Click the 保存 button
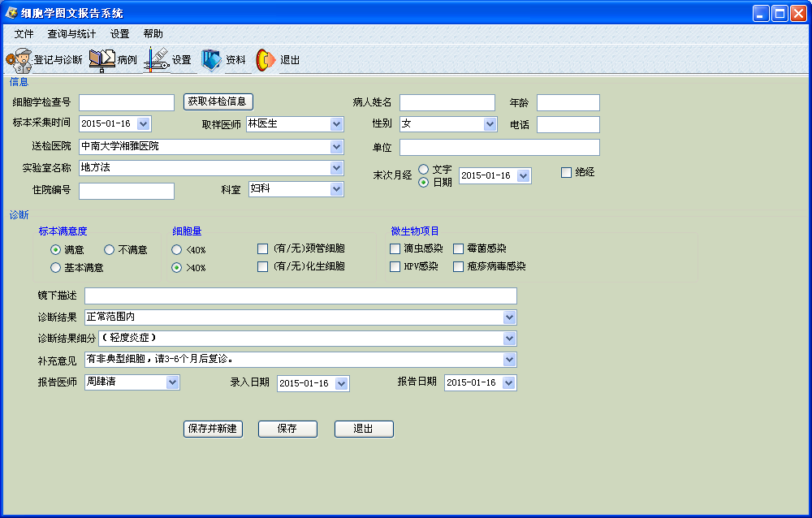 pyautogui.click(x=287, y=429)
